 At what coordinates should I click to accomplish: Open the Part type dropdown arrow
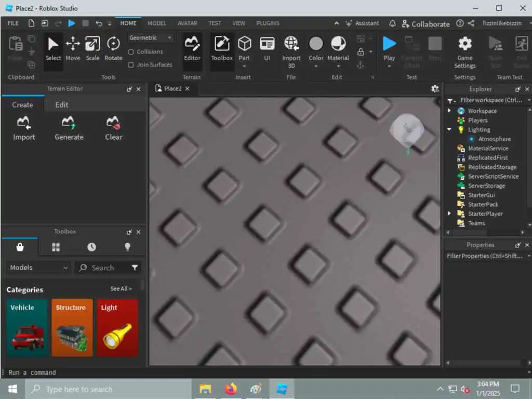[244, 66]
